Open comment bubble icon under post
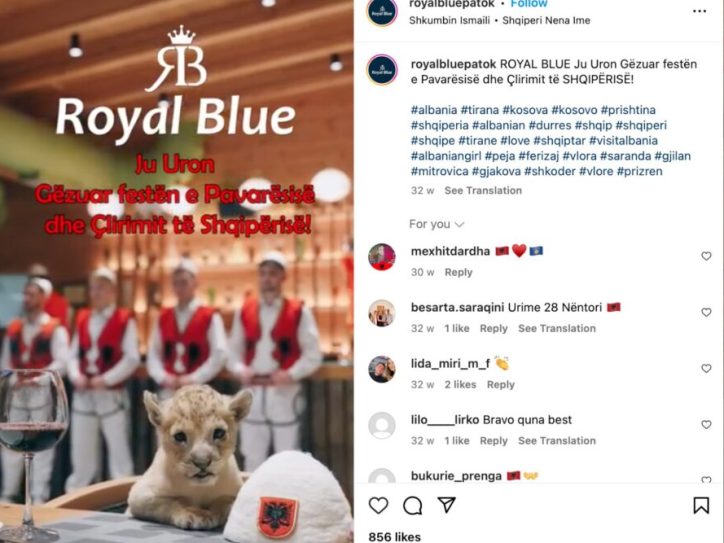724x543 pixels. point(412,506)
